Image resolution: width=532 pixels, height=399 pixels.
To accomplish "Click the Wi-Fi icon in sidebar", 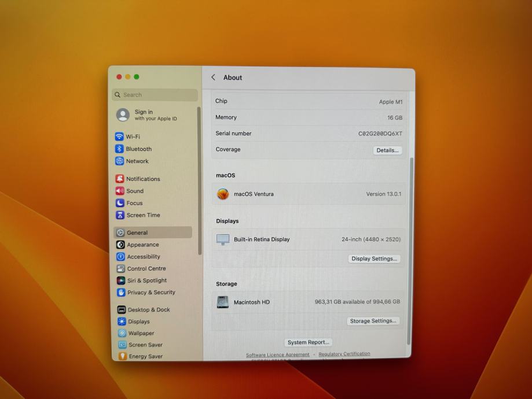I will 119,136.
